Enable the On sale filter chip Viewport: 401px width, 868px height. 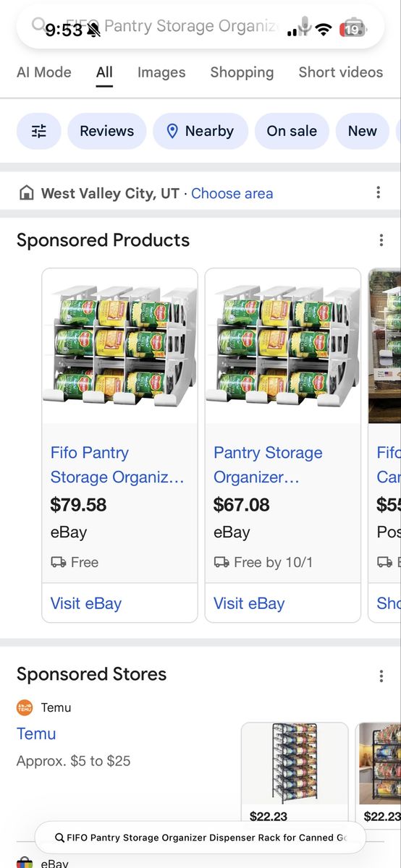[292, 131]
